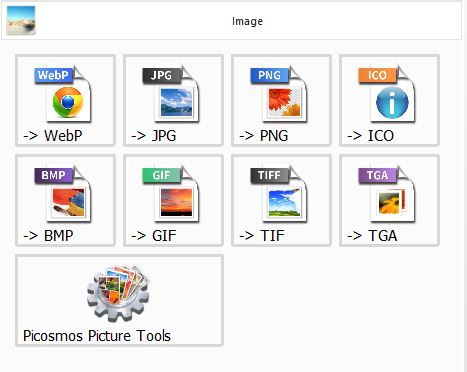The image size is (467, 372).
Task: Click the '-> TIF' caption text
Action: 262,236
